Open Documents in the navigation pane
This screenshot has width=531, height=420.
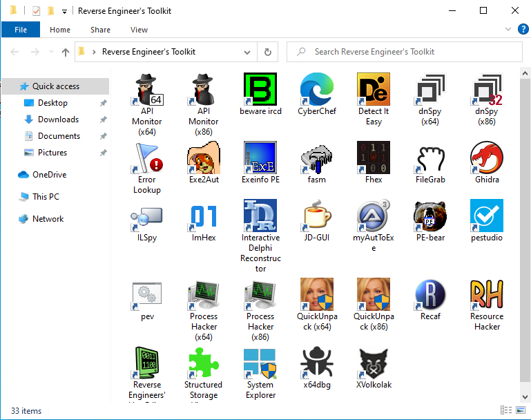[59, 136]
